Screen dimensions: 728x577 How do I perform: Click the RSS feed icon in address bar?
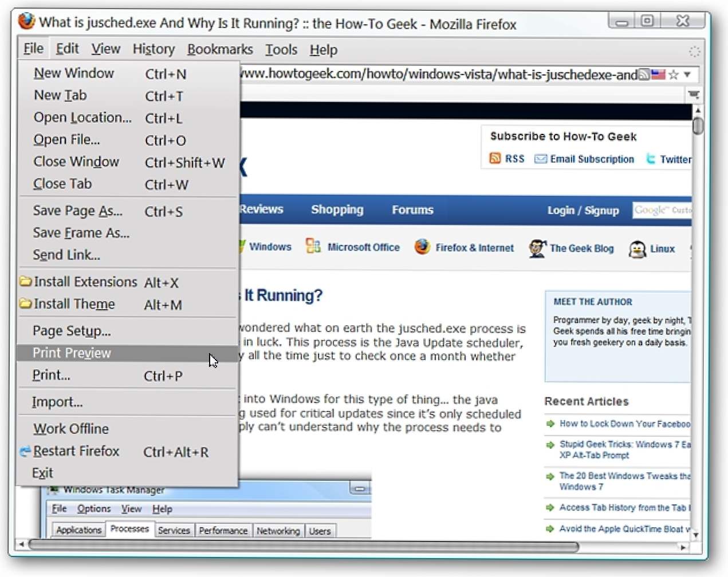[644, 74]
